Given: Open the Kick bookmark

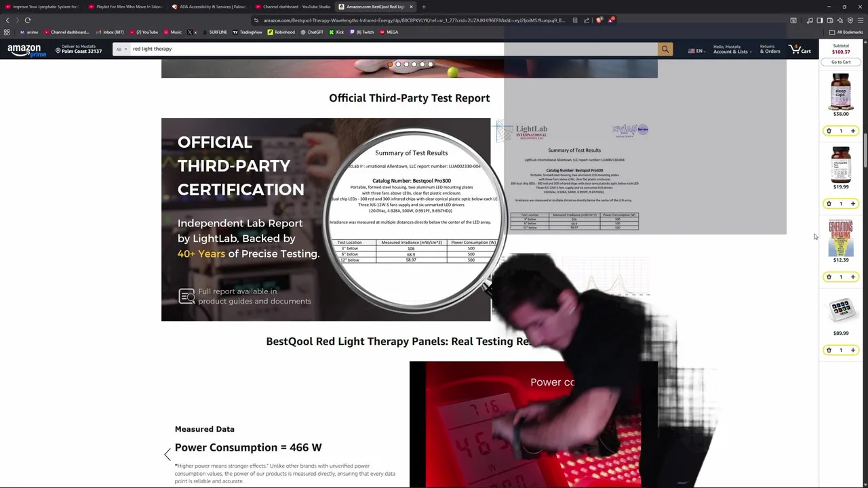Looking at the screenshot, I should point(337,32).
